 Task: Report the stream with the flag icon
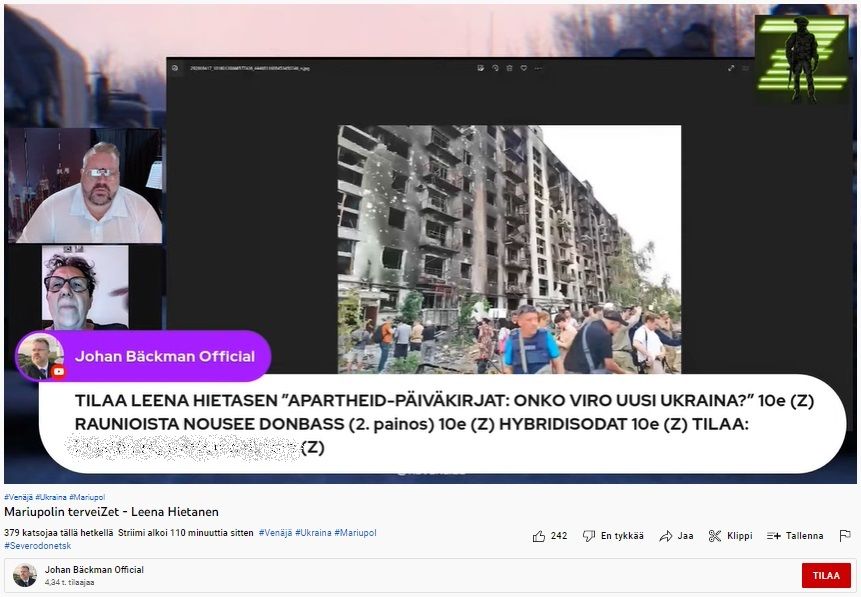(846, 537)
